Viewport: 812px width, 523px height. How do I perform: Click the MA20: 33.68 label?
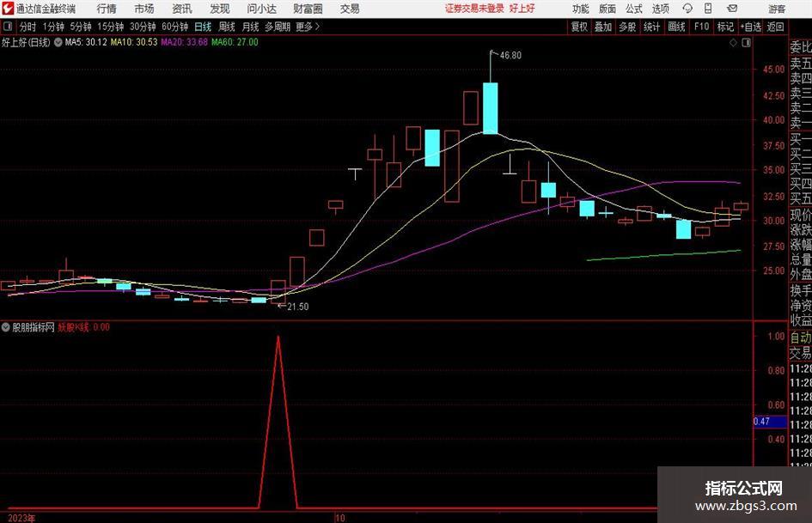point(185,42)
